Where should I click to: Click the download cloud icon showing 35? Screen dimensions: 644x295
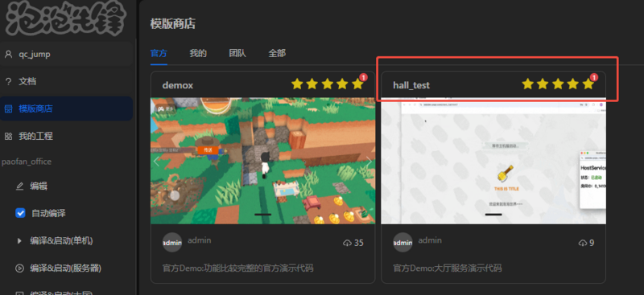click(347, 244)
